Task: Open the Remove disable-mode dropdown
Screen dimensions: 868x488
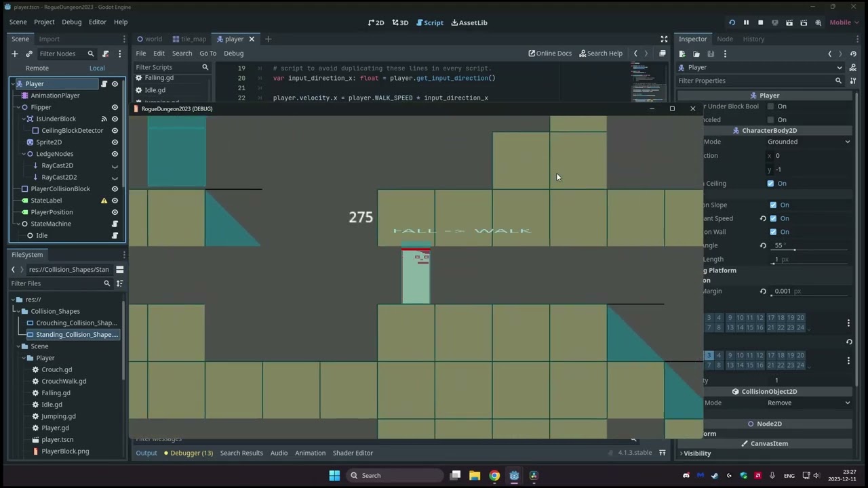Action: pyautogui.click(x=808, y=403)
